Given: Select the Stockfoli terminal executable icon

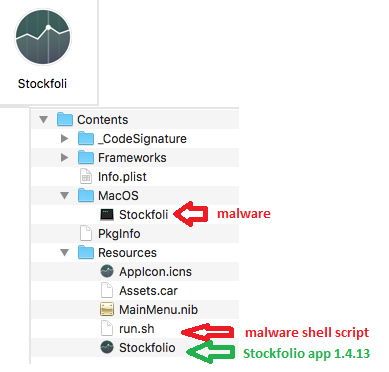Looking at the screenshot, I should coord(107,215).
